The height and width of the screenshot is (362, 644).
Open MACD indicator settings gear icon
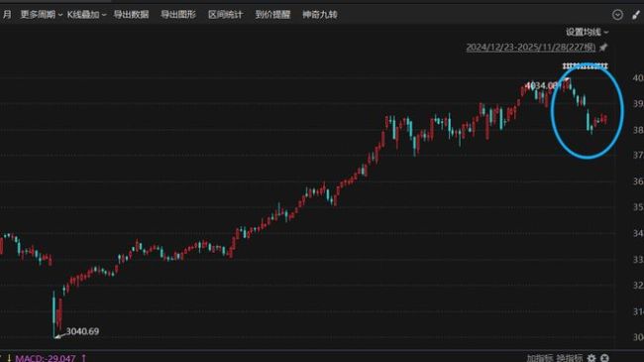click(591, 358)
